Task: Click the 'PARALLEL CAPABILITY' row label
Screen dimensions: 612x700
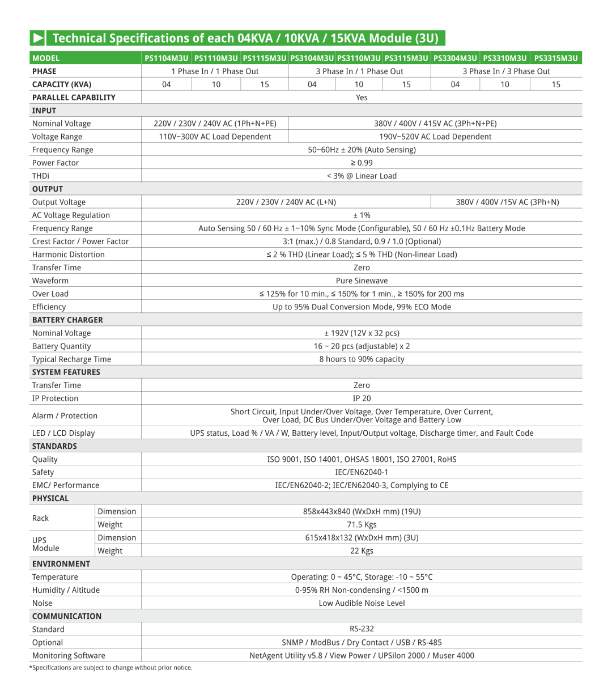Action: pyautogui.click(x=74, y=97)
